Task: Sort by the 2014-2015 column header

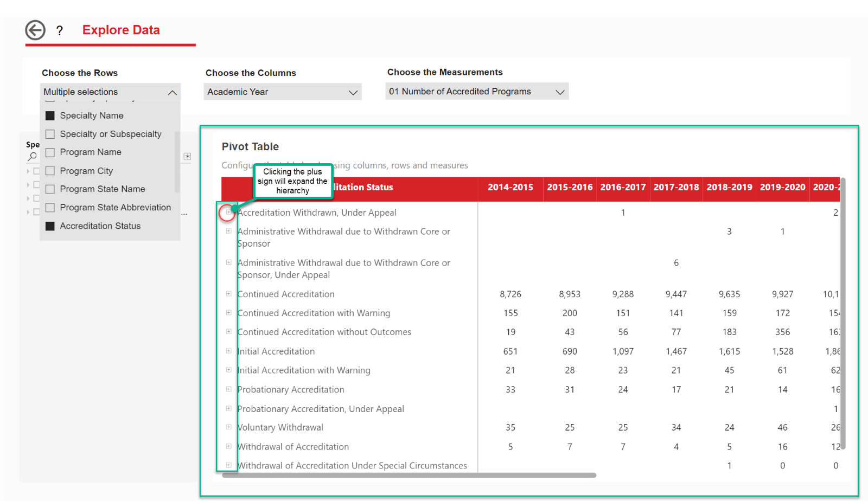Action: 510,187
